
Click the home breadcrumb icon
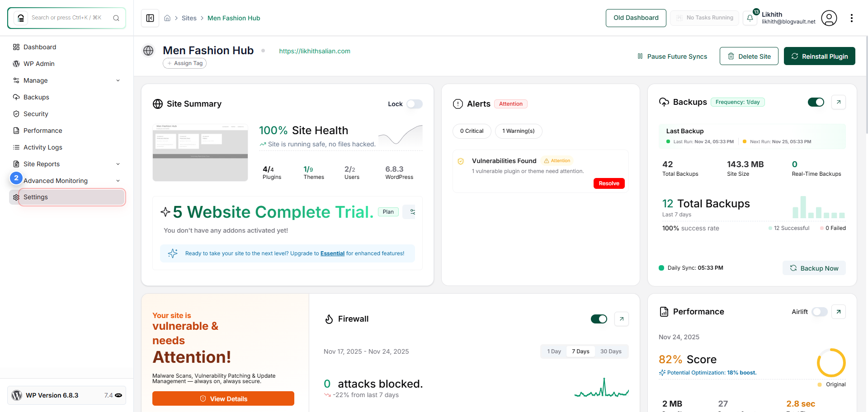point(167,18)
